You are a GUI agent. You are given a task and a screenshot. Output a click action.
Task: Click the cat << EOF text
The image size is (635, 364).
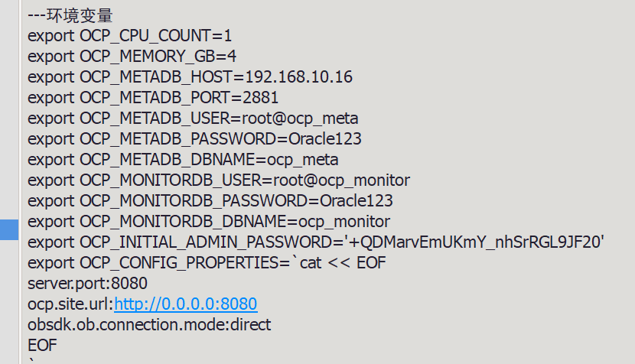pyautogui.click(x=343, y=263)
